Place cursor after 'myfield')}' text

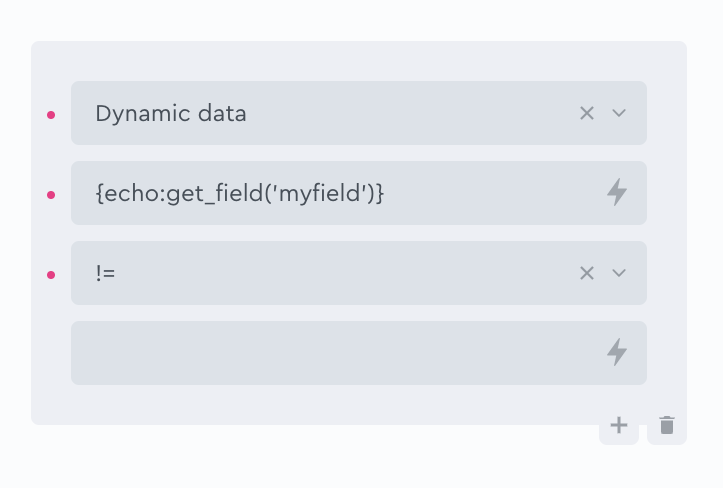(x=385, y=193)
